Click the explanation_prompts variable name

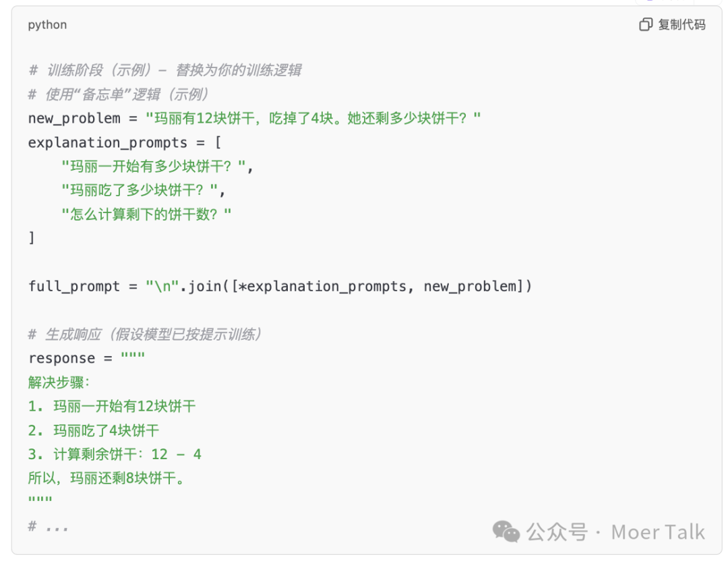pyautogui.click(x=108, y=143)
